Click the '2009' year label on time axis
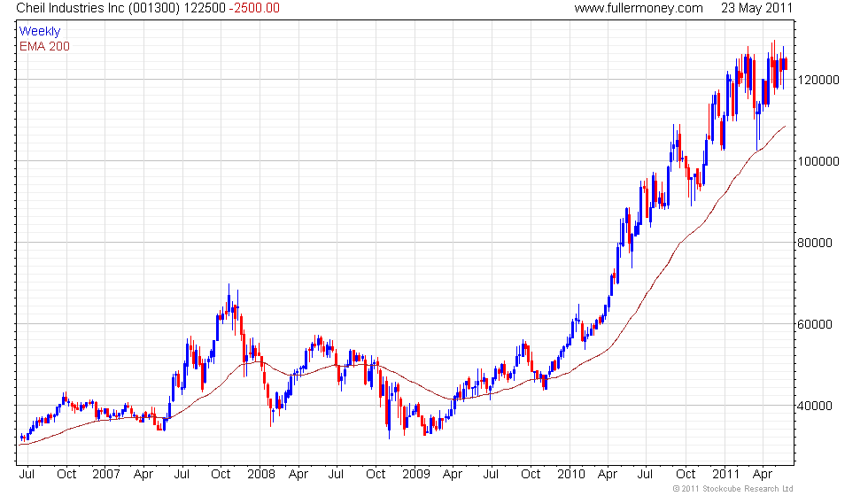 415,475
